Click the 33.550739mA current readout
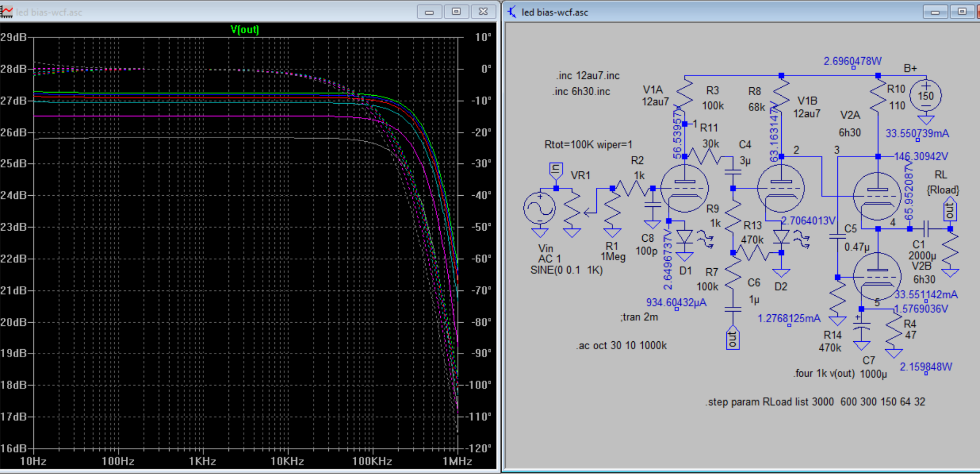Screen dimensions: 980x474 (x=917, y=133)
